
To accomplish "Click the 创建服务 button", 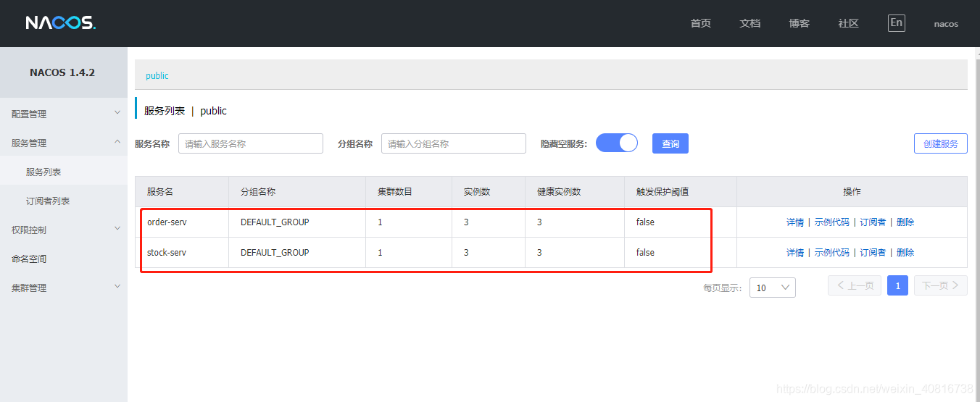I will (941, 143).
